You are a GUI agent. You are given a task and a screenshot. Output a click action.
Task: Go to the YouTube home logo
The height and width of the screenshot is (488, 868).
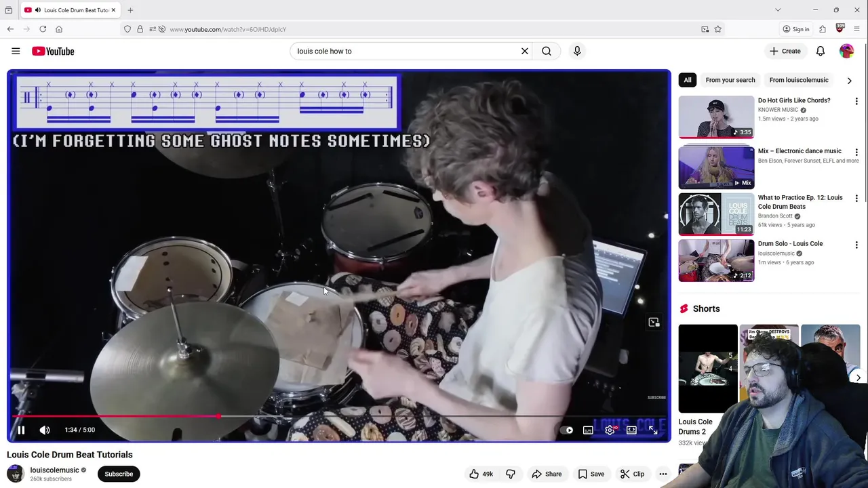coord(53,52)
